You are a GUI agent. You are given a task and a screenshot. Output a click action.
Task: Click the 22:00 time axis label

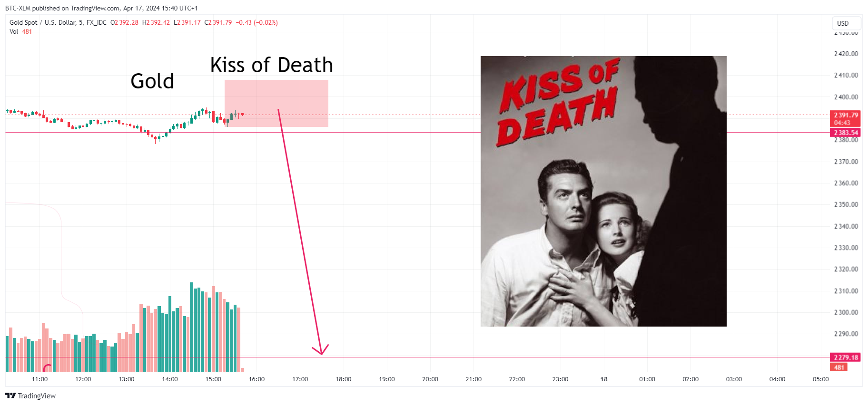pos(517,379)
